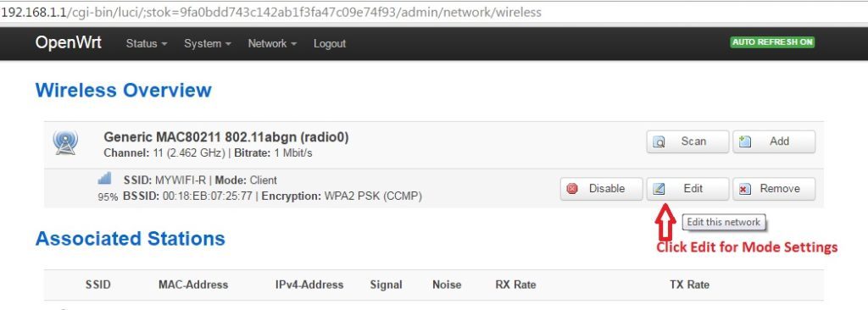The height and width of the screenshot is (310, 868).
Task: Click the browser address bar URL
Action: 271,12
